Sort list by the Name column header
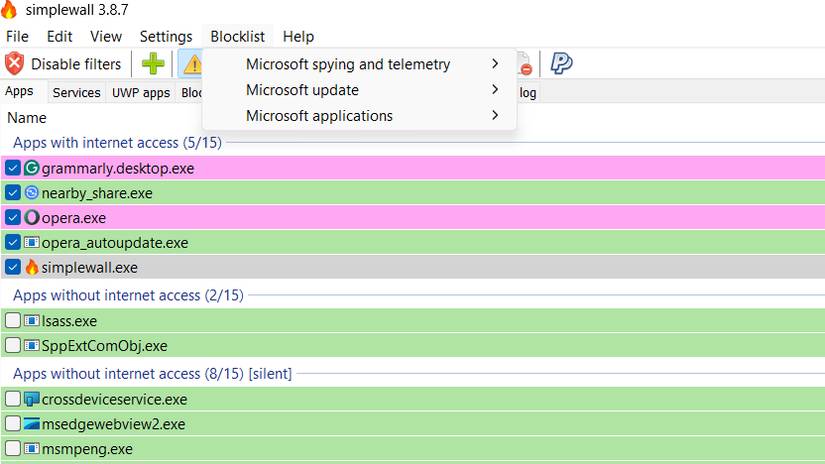The width and height of the screenshot is (825, 464). pyautogui.click(x=27, y=118)
